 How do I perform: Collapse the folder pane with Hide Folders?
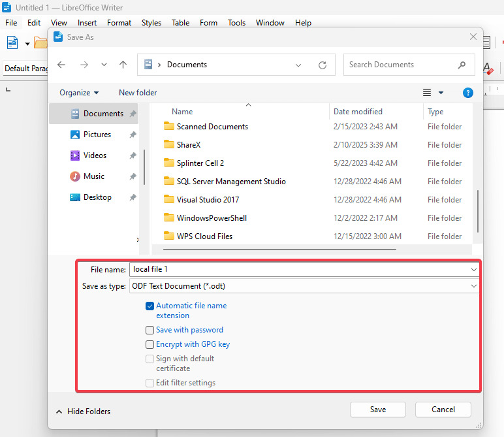(x=84, y=412)
